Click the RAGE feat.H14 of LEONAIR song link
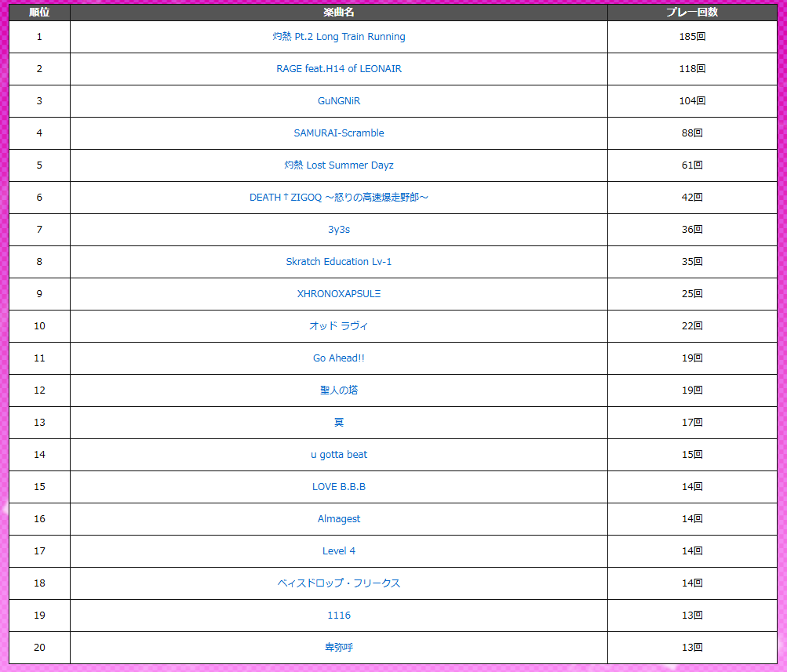Screen dimensions: 787x672 (338, 69)
